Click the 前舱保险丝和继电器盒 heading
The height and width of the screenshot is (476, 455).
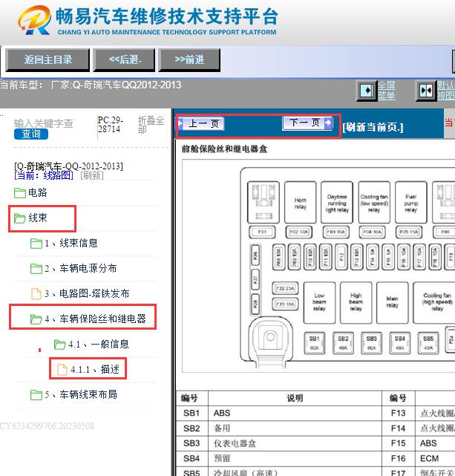point(224,149)
